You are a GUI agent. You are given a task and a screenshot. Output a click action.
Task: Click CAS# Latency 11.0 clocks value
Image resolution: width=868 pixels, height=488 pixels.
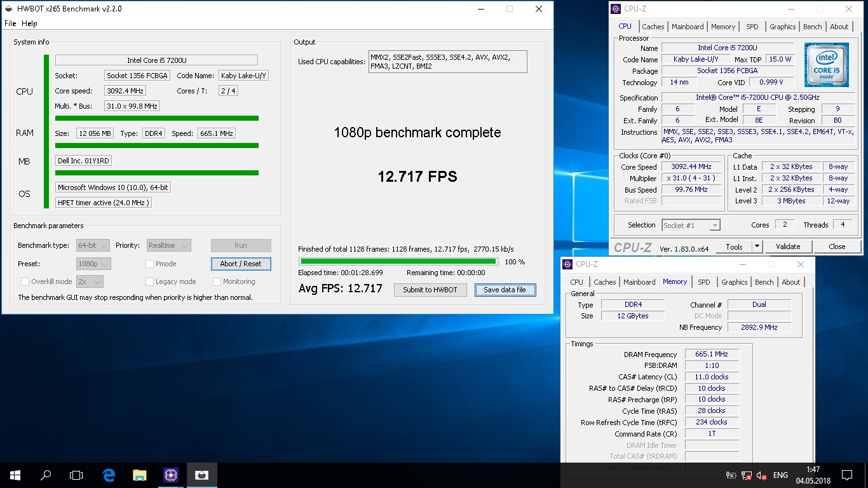(712, 377)
